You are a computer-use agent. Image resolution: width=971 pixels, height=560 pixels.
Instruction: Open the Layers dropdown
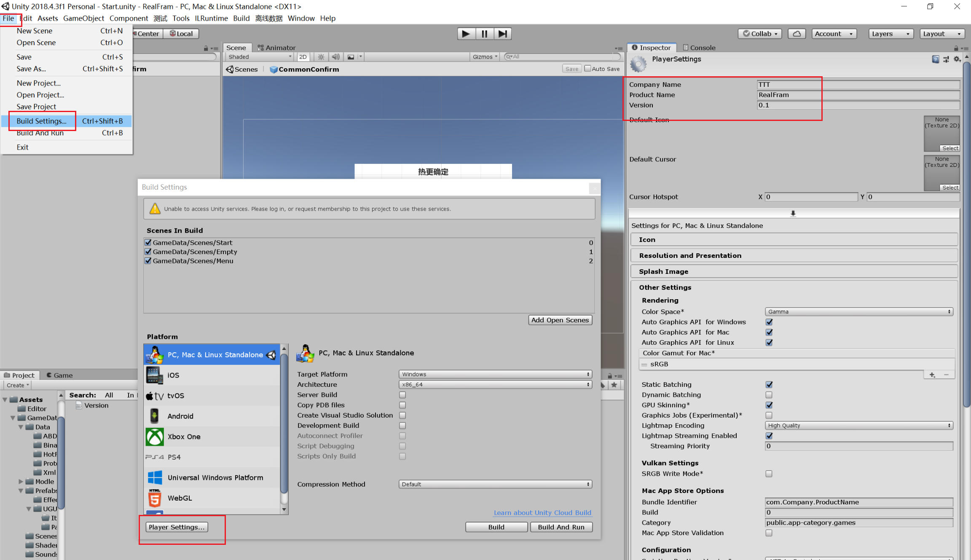click(x=891, y=34)
